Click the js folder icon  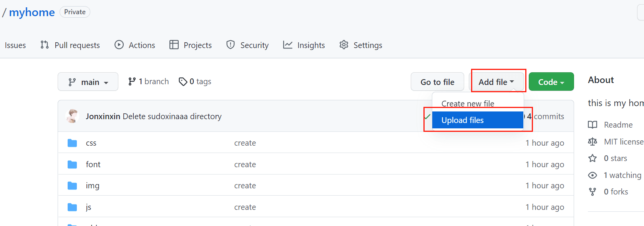(x=72, y=207)
